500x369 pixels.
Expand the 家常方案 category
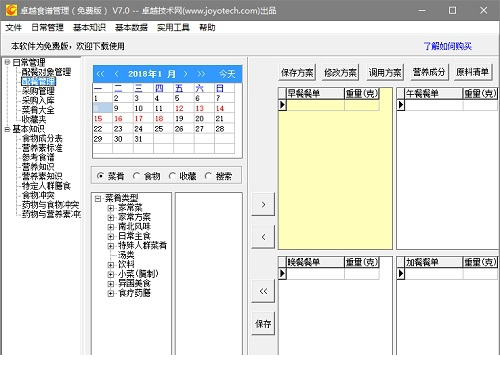(x=111, y=217)
